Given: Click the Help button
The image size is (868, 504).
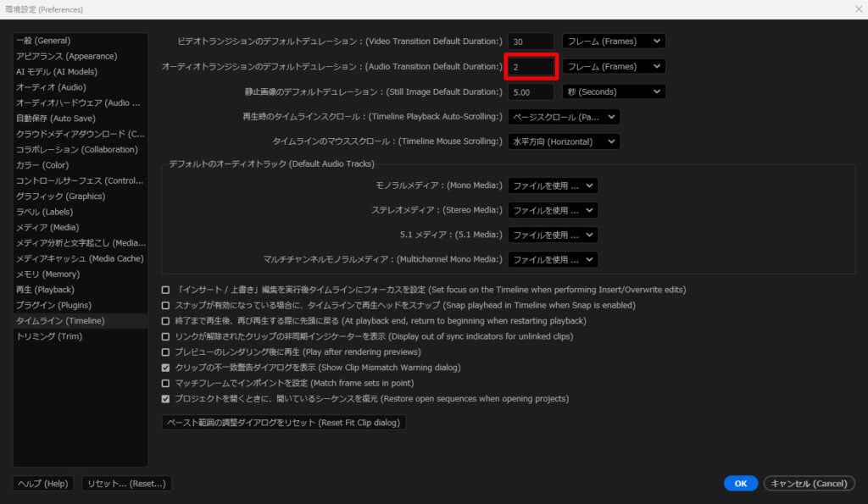Looking at the screenshot, I should pyautogui.click(x=43, y=484).
